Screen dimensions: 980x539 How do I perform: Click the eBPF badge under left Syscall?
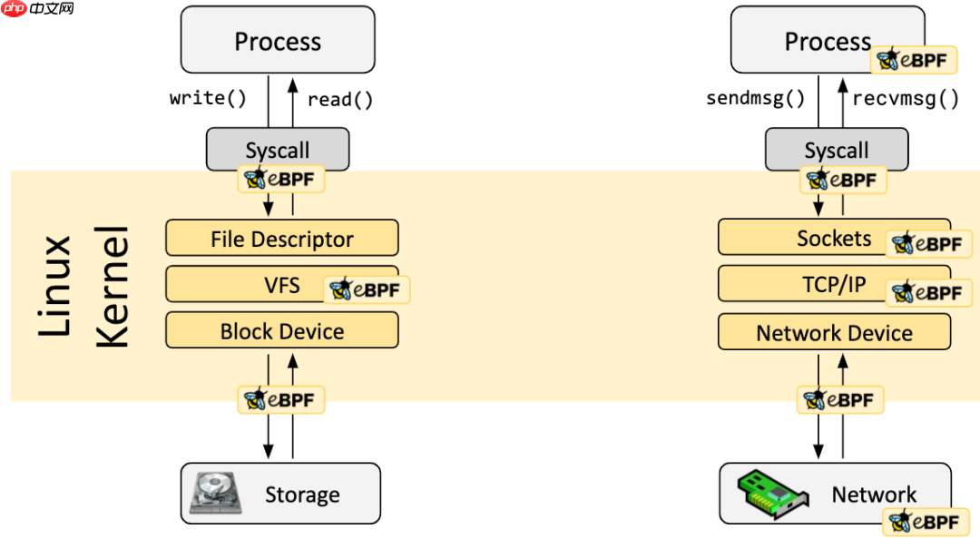point(281,179)
